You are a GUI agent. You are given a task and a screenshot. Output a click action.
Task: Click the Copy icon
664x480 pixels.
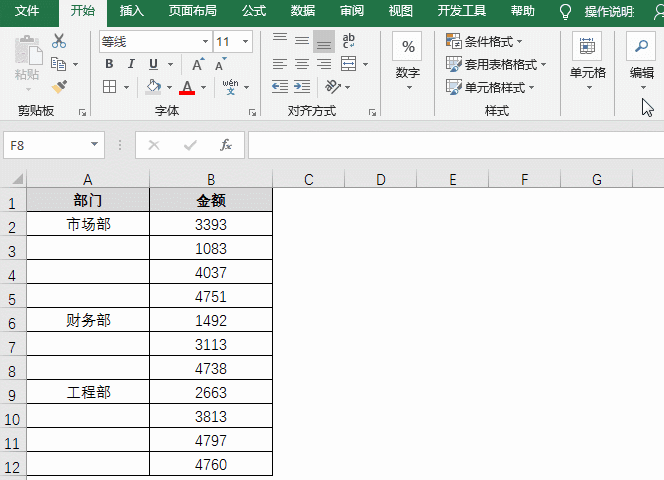(x=58, y=64)
